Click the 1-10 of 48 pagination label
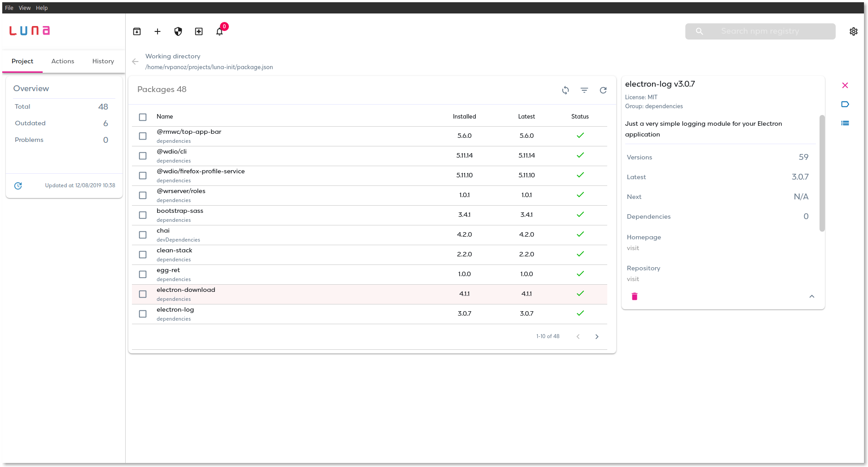Viewport: 868px width, 467px height. click(x=548, y=336)
